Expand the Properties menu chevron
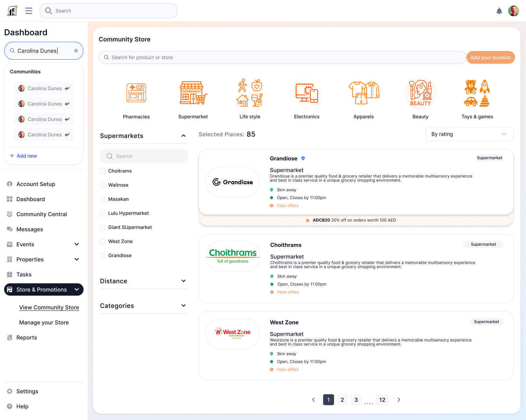 [x=77, y=259]
